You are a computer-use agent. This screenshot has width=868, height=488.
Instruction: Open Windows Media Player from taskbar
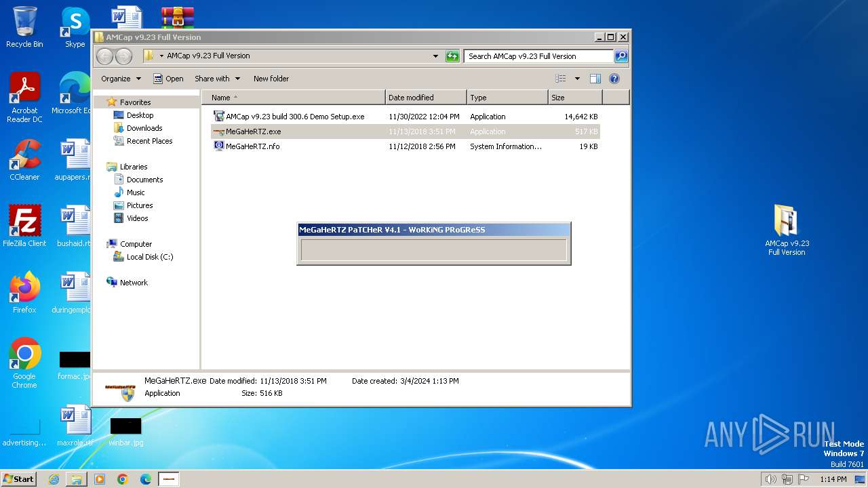click(100, 479)
